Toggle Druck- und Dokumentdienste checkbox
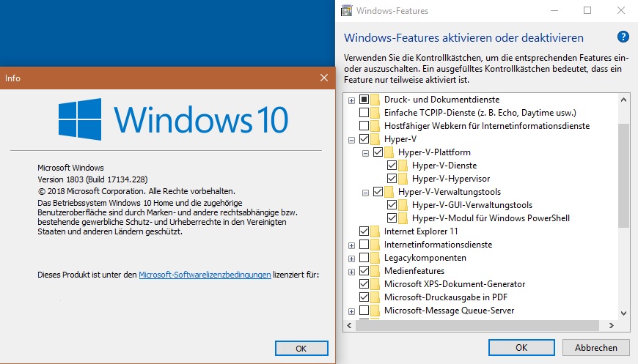This screenshot has width=638, height=364. point(364,99)
